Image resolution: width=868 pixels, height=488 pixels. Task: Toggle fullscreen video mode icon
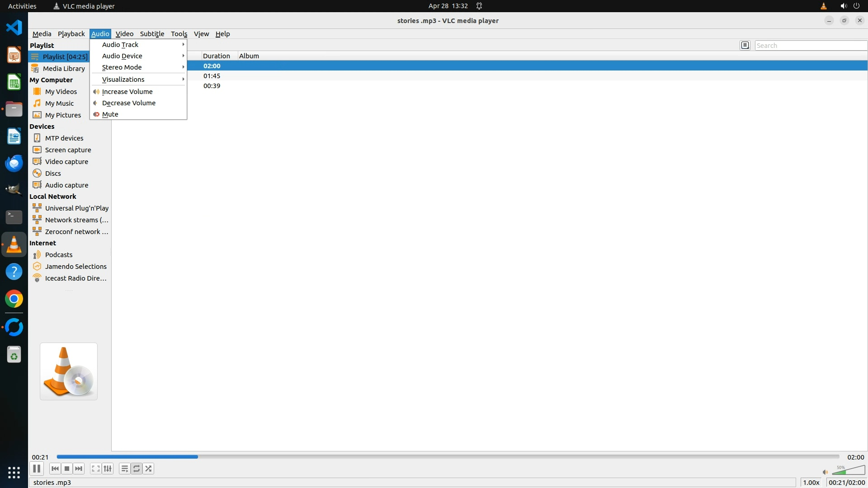95,469
